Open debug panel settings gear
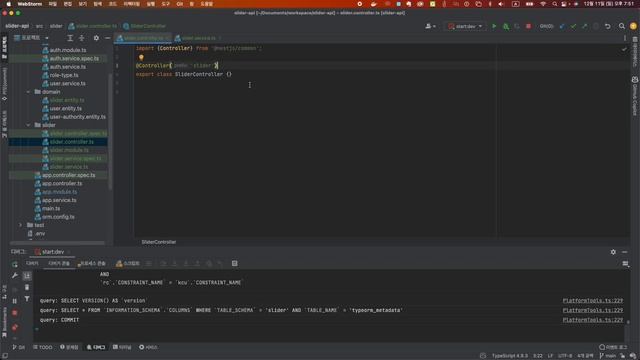 (613, 252)
